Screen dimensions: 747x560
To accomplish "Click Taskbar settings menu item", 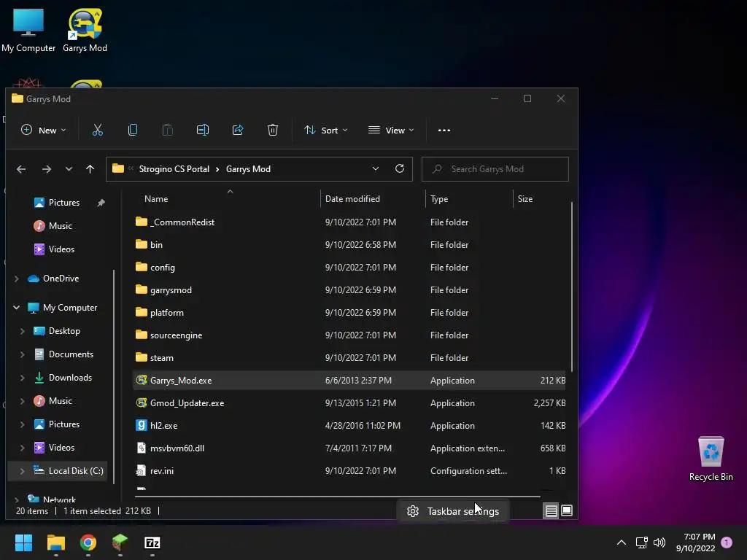I will pos(452,511).
